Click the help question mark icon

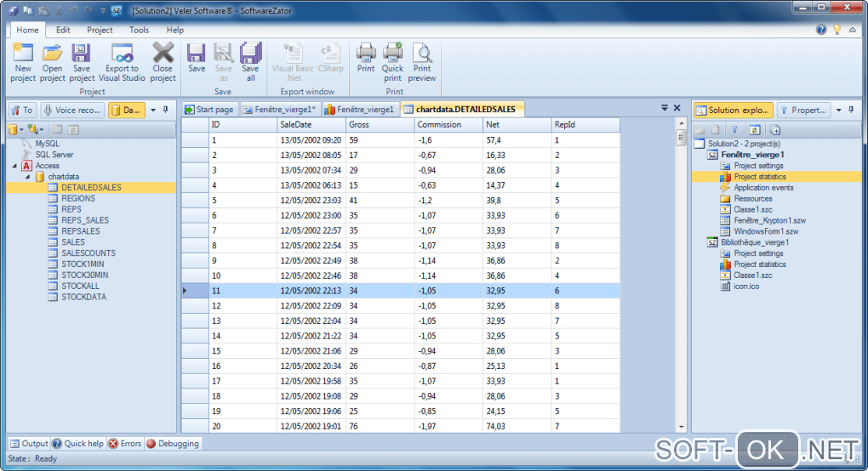pyautogui.click(x=821, y=30)
